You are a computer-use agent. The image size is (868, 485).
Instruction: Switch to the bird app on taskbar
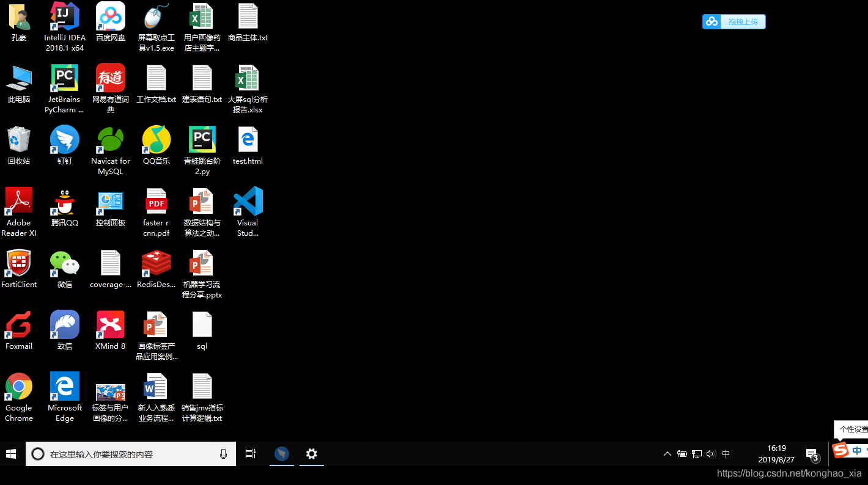(x=281, y=454)
